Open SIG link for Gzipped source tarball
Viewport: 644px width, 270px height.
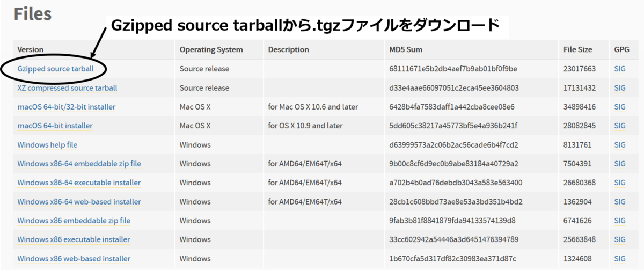[620, 69]
